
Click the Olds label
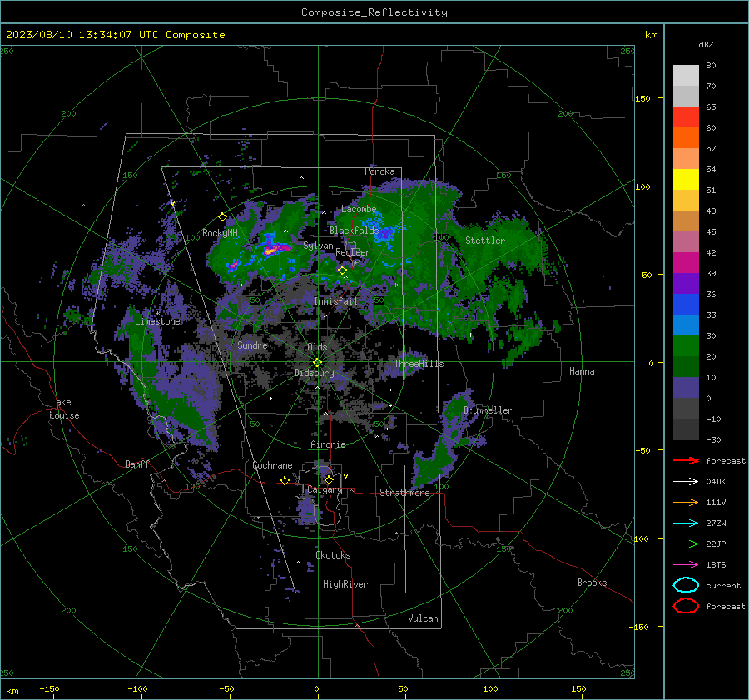pyautogui.click(x=317, y=347)
